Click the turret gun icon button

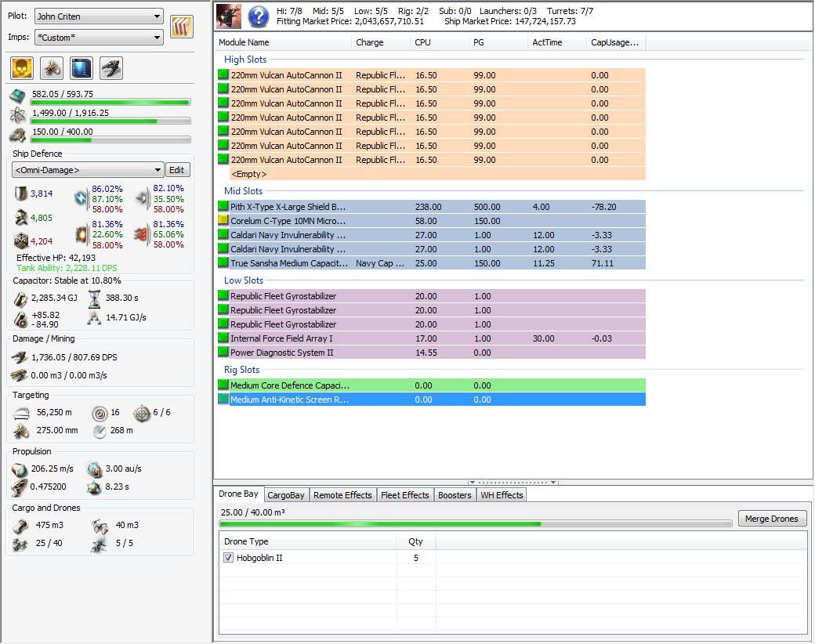[111, 68]
